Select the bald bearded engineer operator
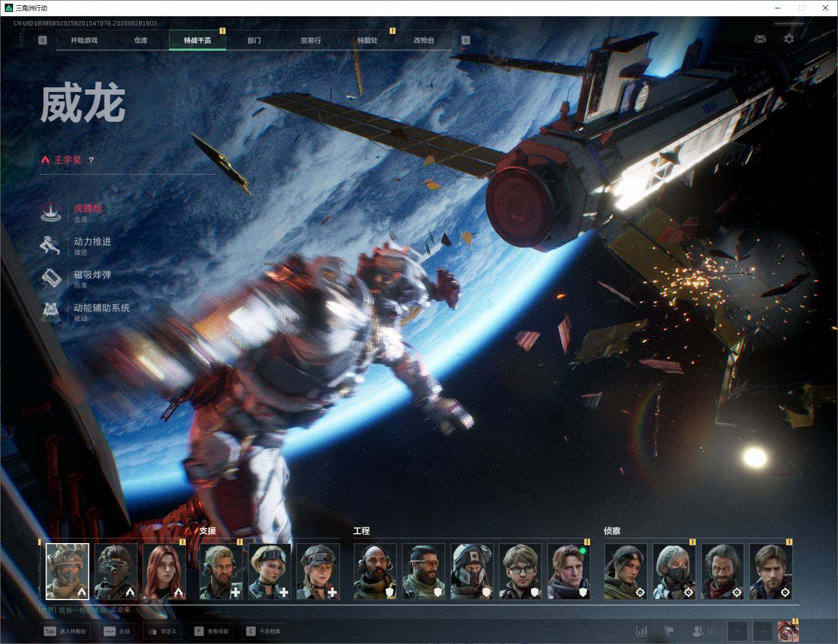 click(375, 571)
